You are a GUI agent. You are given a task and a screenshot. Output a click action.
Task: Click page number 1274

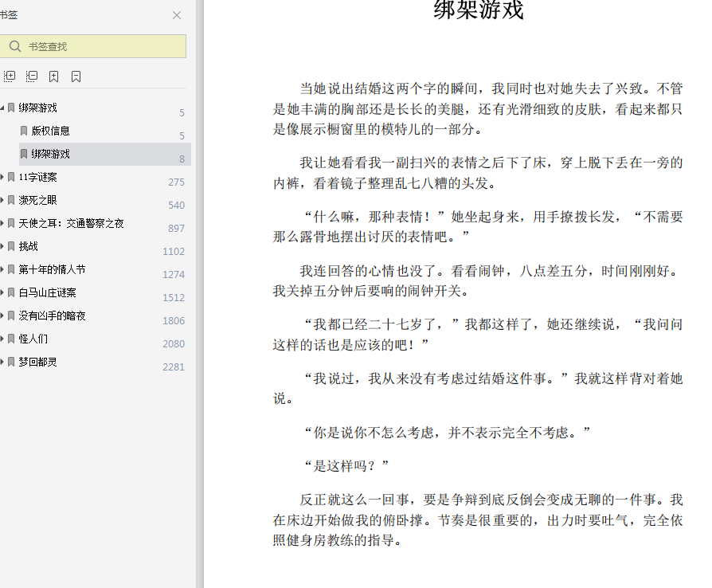[x=174, y=275]
